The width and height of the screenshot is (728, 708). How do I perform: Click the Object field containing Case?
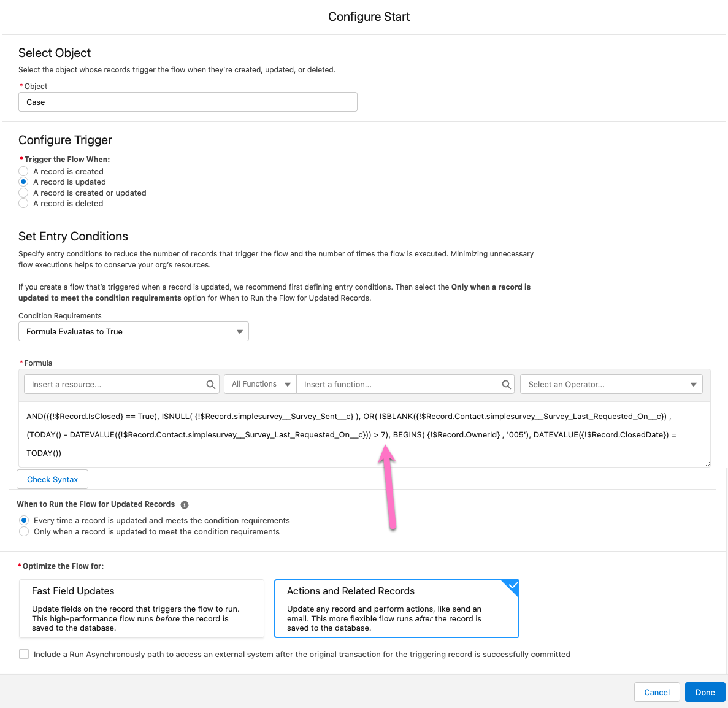point(188,102)
